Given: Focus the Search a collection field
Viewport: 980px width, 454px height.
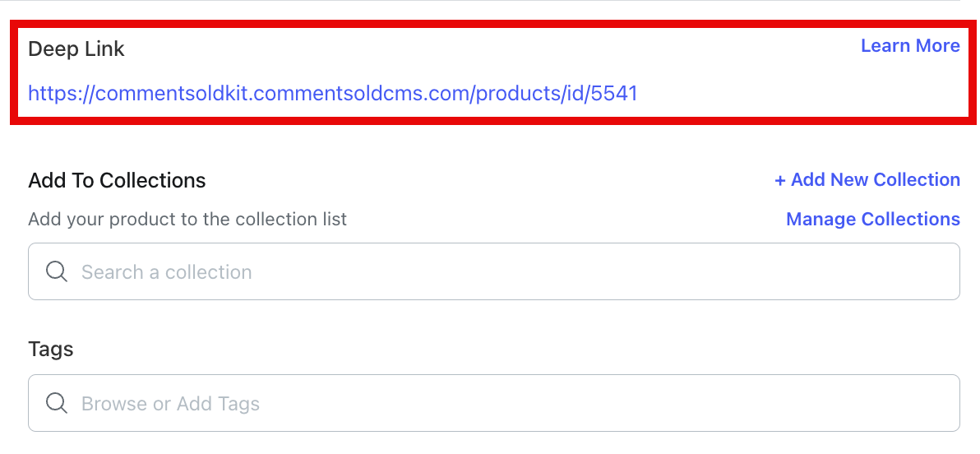Looking at the screenshot, I should (494, 271).
